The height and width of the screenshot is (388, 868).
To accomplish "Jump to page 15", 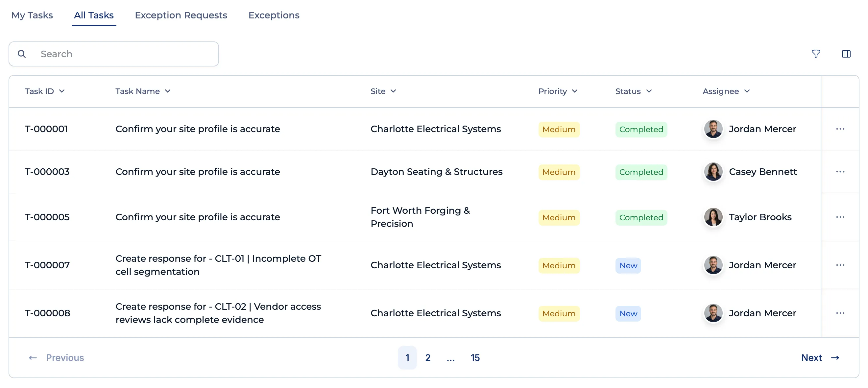I will (475, 358).
